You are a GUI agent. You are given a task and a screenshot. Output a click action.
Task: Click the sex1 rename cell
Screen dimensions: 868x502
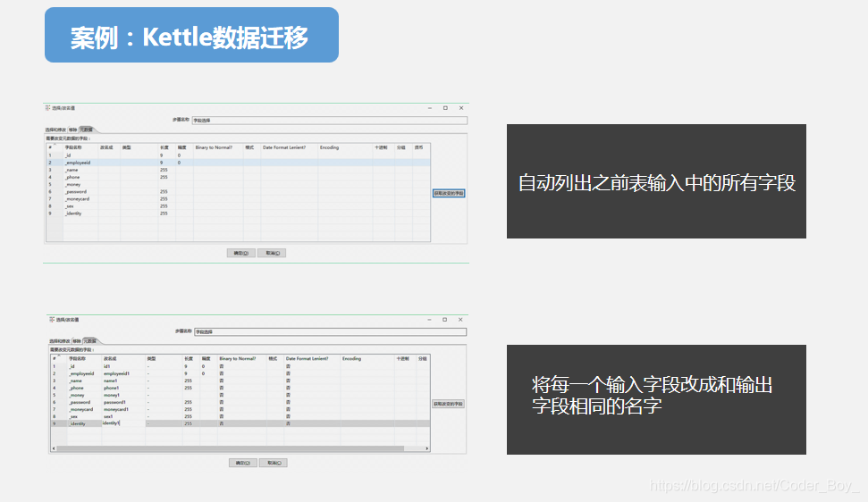108,416
